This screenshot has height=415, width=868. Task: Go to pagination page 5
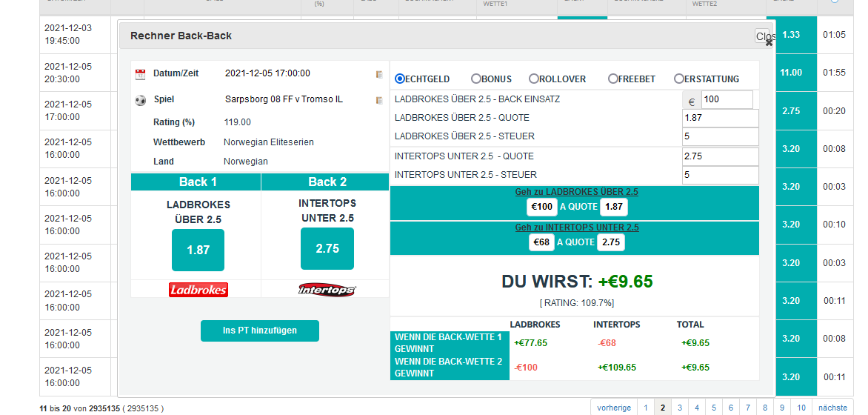(714, 408)
